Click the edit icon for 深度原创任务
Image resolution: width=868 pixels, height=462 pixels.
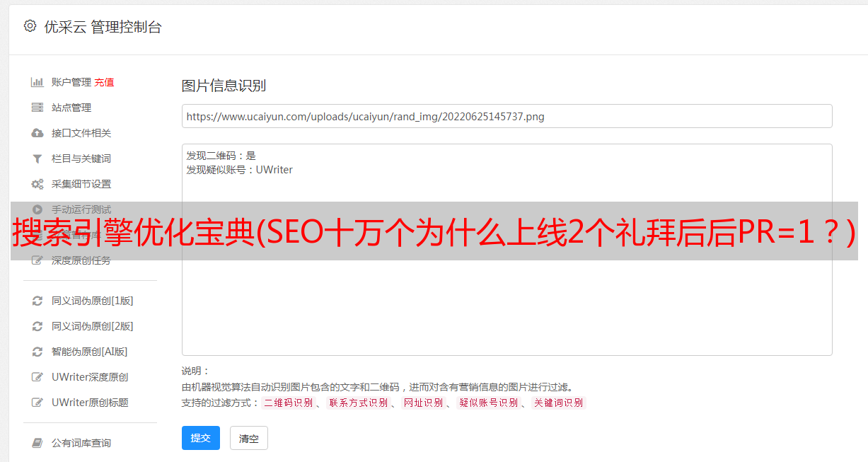[x=37, y=260]
